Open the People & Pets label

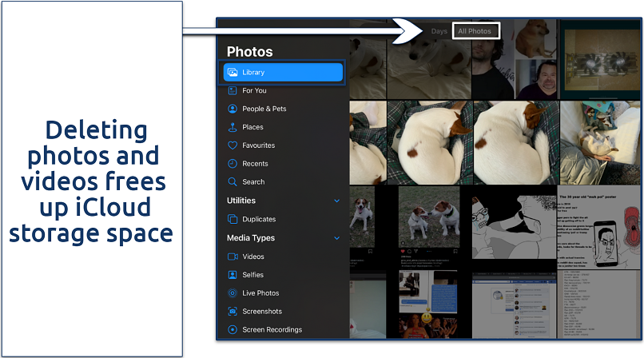tap(264, 109)
